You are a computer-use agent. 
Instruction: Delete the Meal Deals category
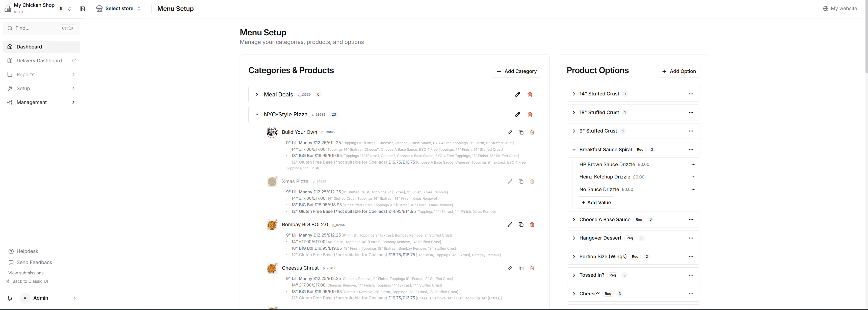[530, 95]
